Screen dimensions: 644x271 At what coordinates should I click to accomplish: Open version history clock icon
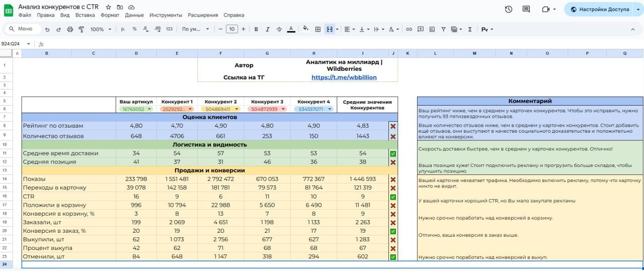pyautogui.click(x=509, y=9)
